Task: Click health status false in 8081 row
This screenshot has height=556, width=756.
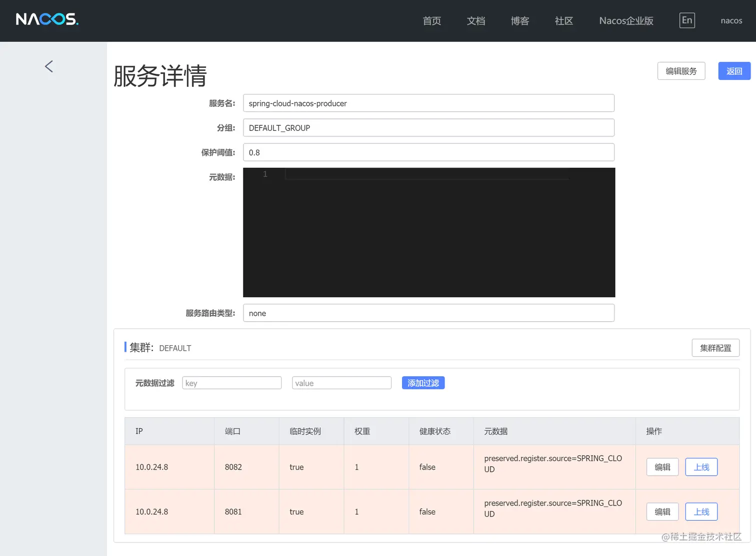Action: [x=427, y=512]
